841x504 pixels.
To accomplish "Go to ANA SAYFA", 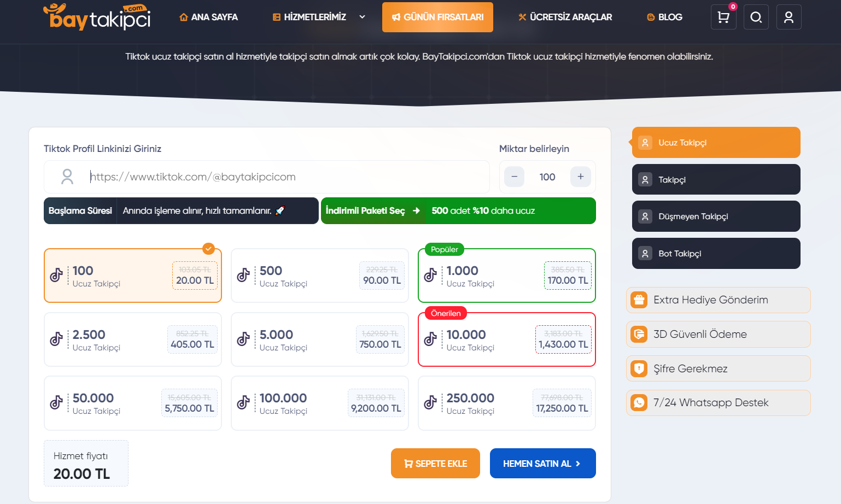I will coord(209,17).
